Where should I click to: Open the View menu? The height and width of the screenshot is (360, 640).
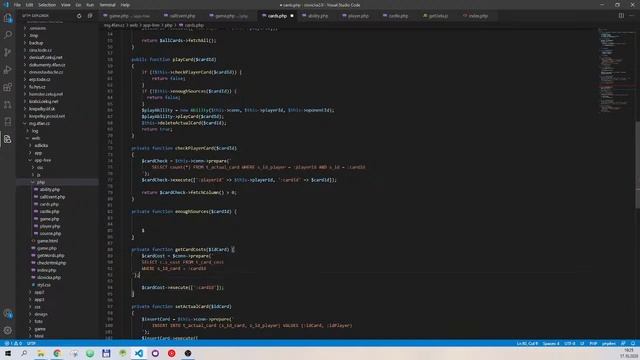[x=65, y=5]
